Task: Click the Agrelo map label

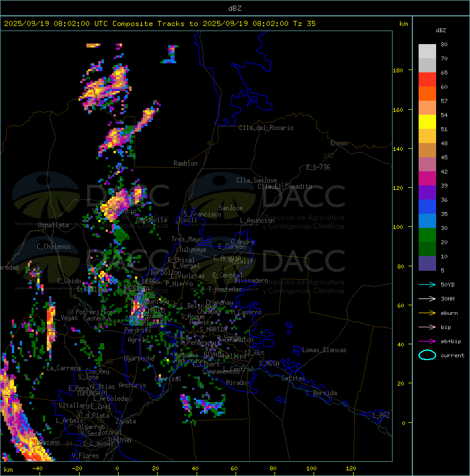Action: pyautogui.click(x=138, y=340)
